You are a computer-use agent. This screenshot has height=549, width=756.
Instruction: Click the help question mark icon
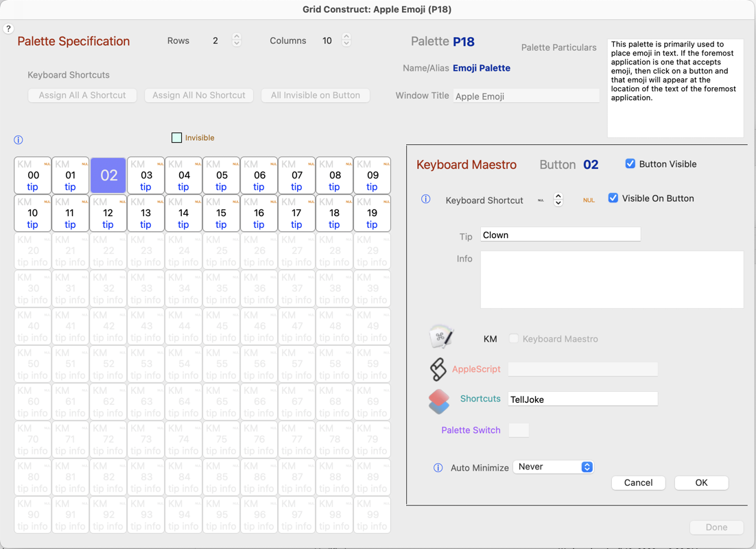point(8,29)
